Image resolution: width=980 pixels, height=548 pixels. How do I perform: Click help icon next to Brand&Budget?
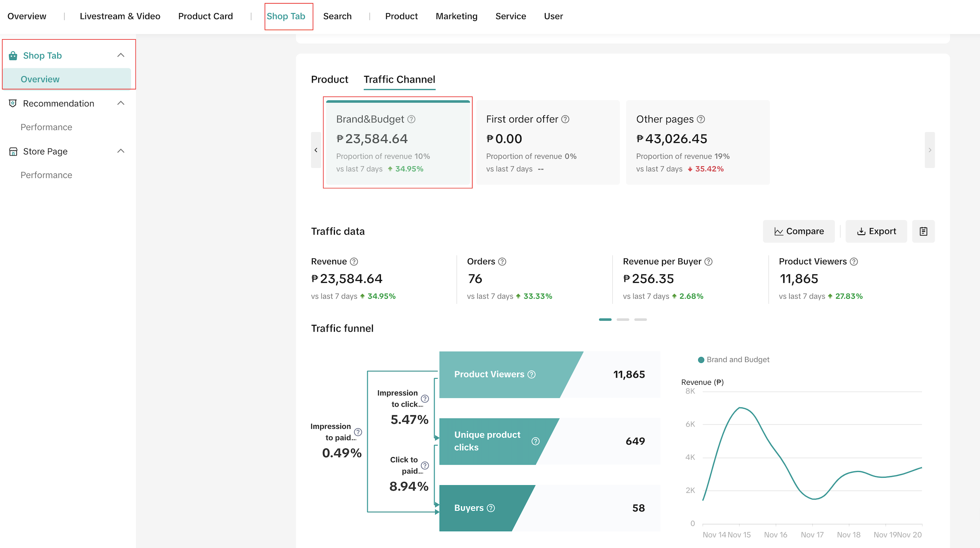411,119
